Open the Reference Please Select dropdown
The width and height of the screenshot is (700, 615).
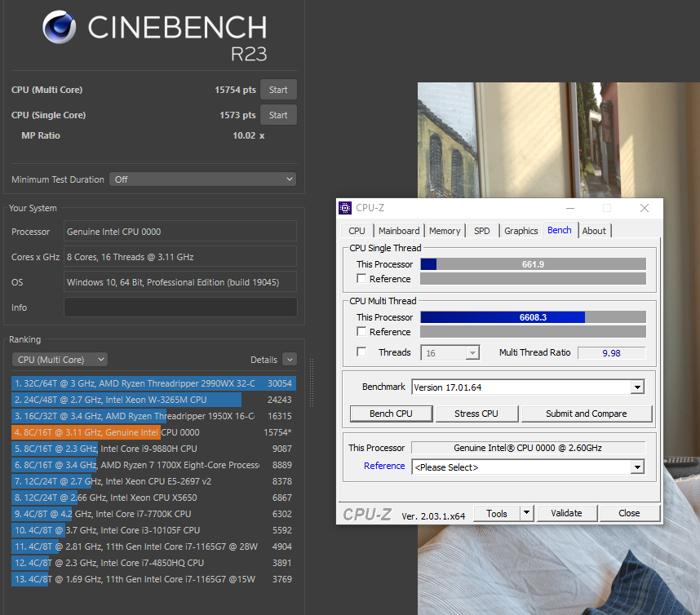(528, 467)
